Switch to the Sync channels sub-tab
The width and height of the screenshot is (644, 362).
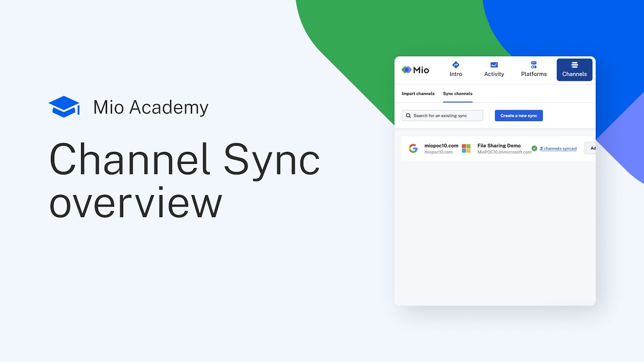[458, 94]
